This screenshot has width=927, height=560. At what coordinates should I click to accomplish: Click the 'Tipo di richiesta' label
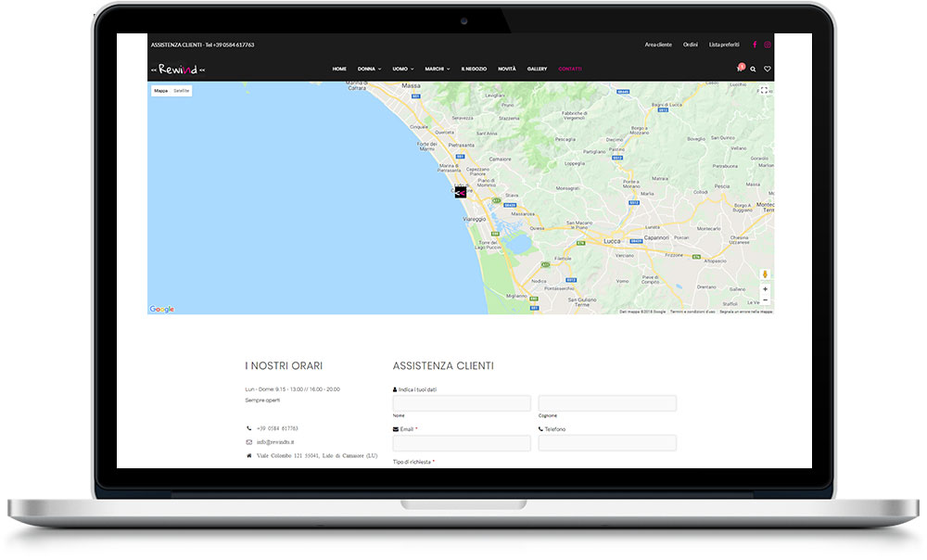pos(413,462)
